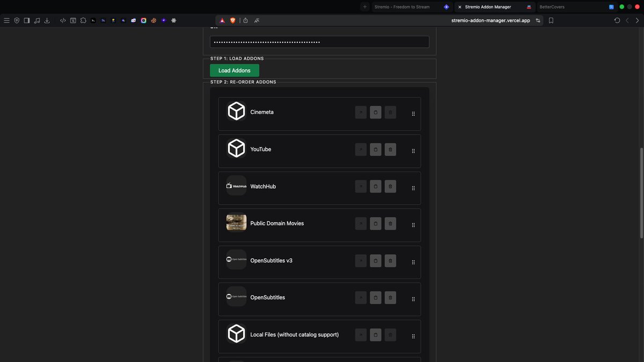Click the translate page icon
This screenshot has height=362, width=644.
point(257,20)
